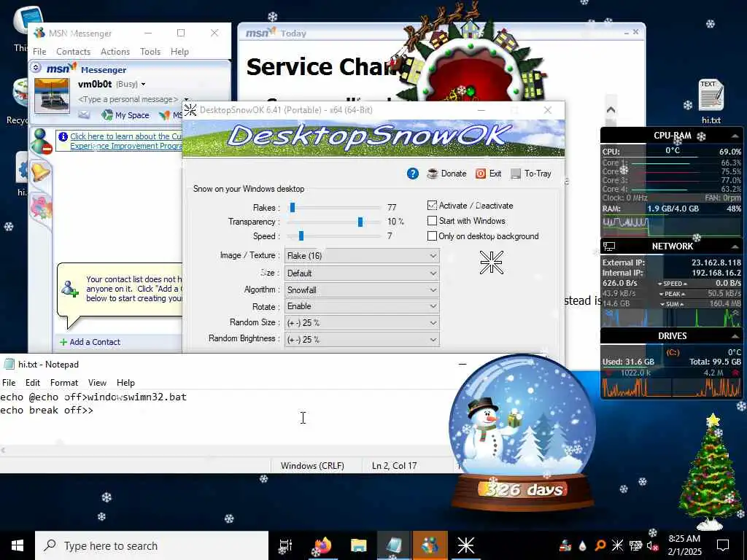Open Firefox from the taskbar

pos(322,545)
